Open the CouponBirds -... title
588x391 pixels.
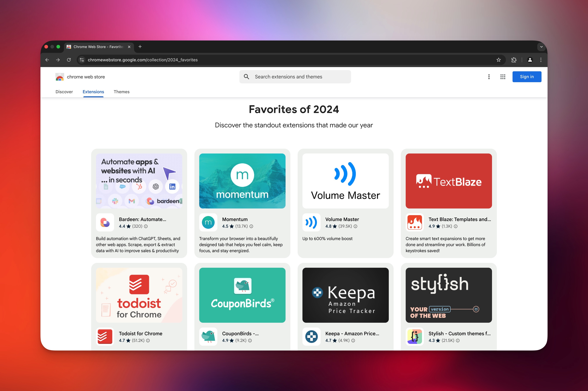(x=240, y=334)
